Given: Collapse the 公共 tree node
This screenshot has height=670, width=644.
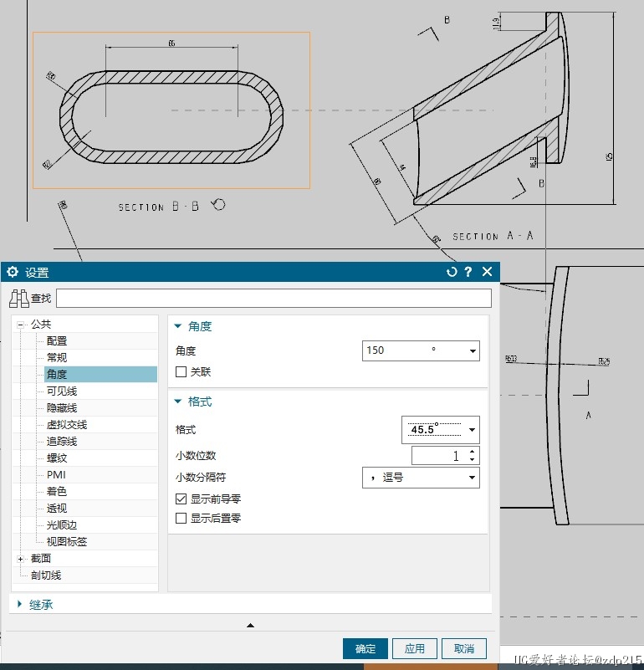Looking at the screenshot, I should [x=20, y=325].
